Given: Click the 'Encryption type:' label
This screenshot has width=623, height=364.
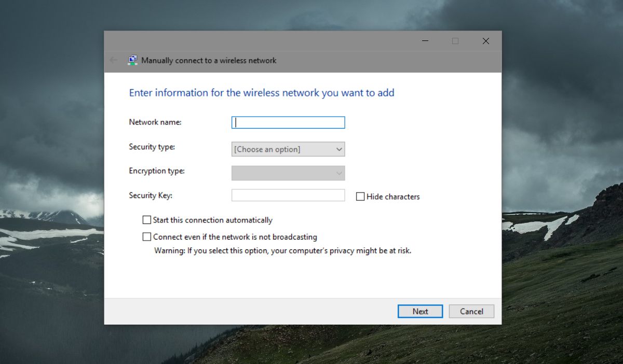Looking at the screenshot, I should point(157,171).
